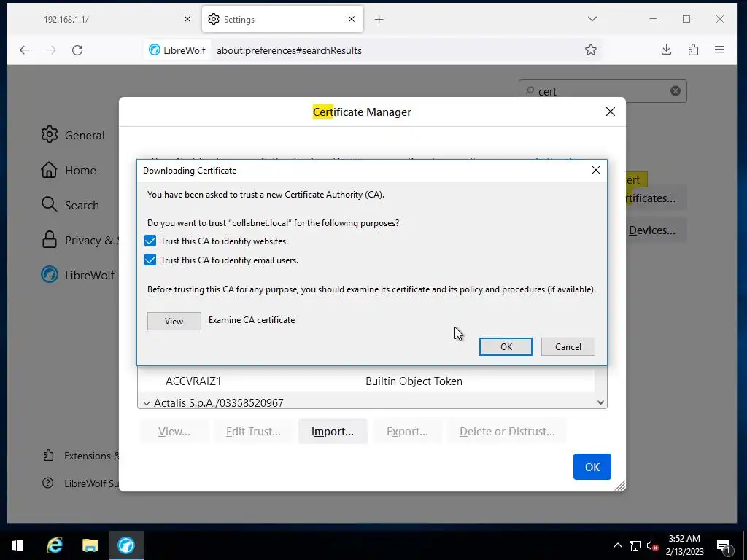Image resolution: width=747 pixels, height=560 pixels.
Task: Open the Downloads panel
Action: [667, 50]
